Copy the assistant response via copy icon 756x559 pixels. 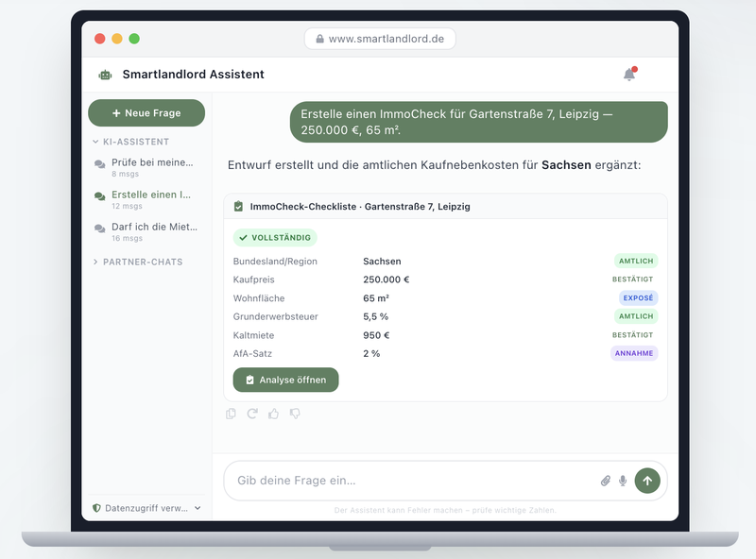click(231, 414)
